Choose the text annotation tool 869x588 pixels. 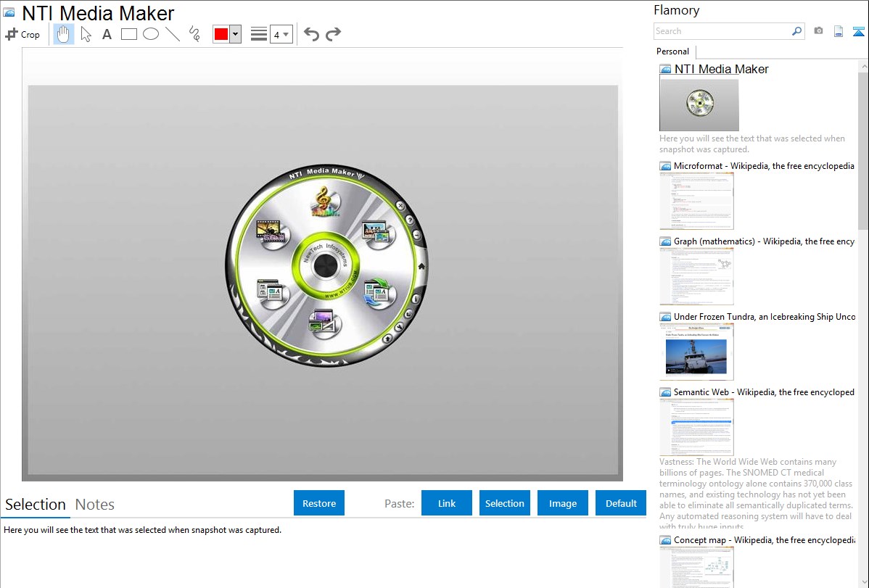click(107, 34)
